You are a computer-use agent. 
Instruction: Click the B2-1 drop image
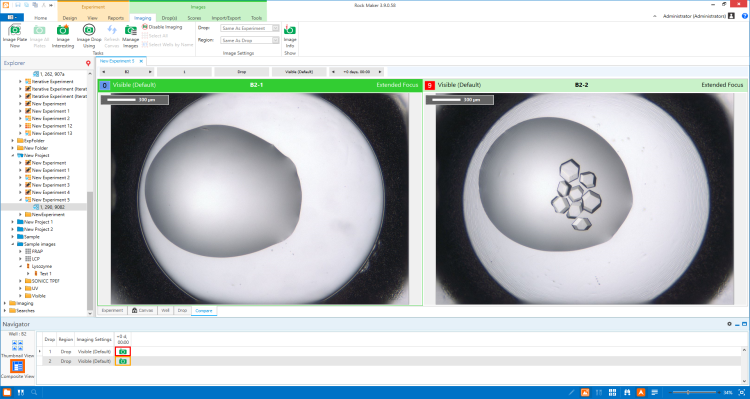tap(260, 199)
